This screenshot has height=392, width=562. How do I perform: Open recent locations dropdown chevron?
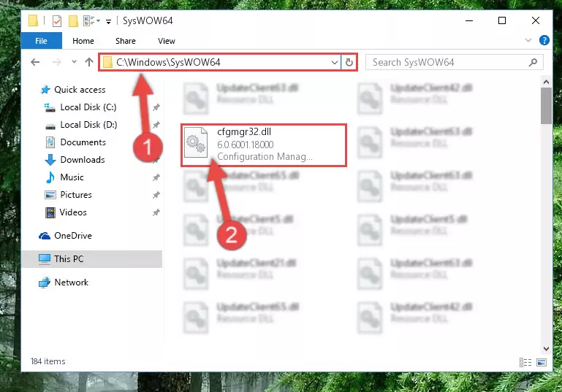click(x=74, y=62)
